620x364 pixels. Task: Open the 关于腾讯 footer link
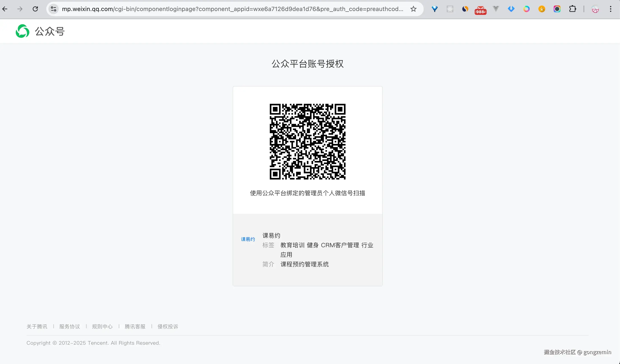coord(37,326)
